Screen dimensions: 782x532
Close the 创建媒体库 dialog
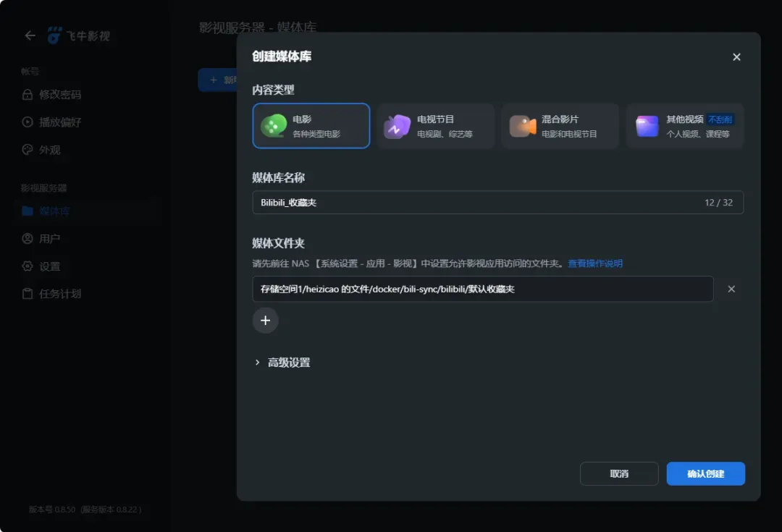pyautogui.click(x=736, y=57)
